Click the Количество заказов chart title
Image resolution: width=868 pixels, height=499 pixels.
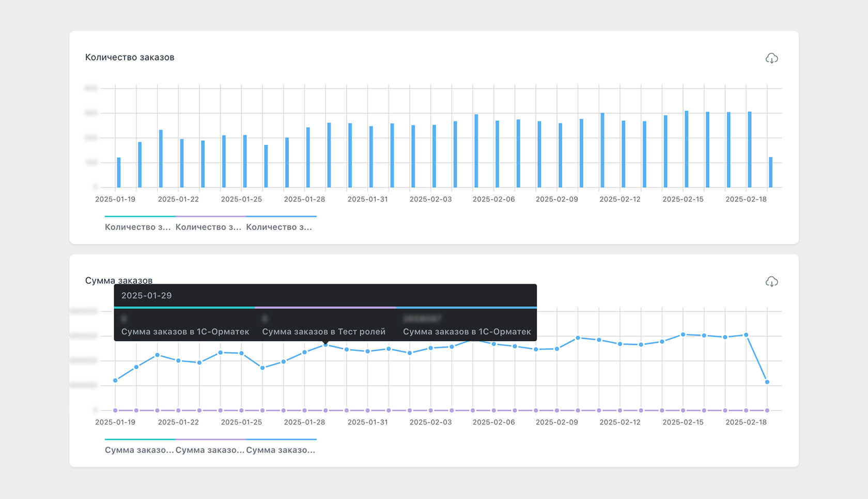[x=130, y=57]
